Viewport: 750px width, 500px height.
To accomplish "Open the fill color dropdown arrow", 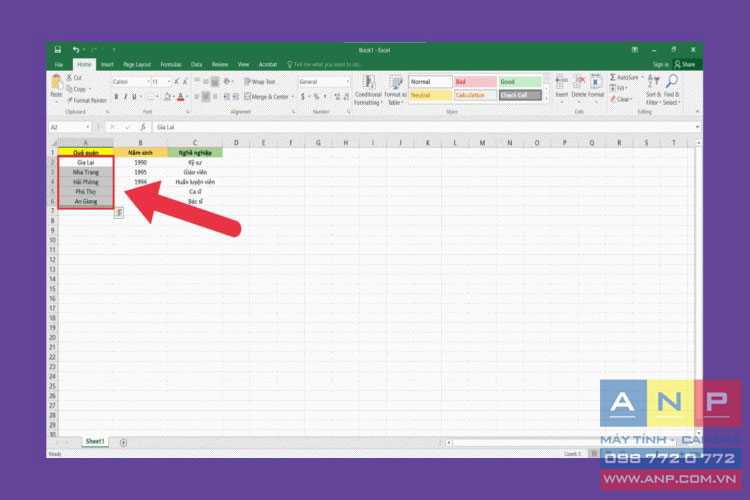I will (173, 97).
